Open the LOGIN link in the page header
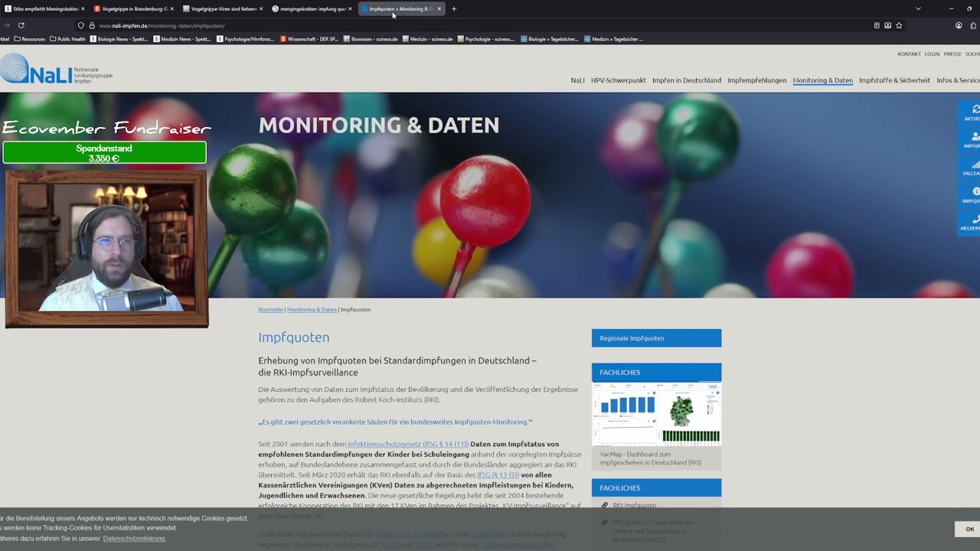 click(x=932, y=54)
